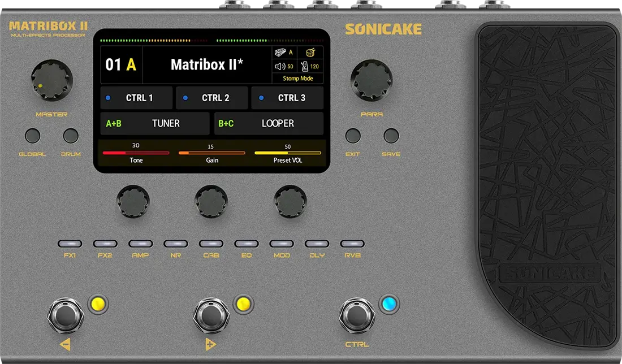Select CTRL 3 on the display
The width and height of the screenshot is (622, 364).
[x=288, y=98]
